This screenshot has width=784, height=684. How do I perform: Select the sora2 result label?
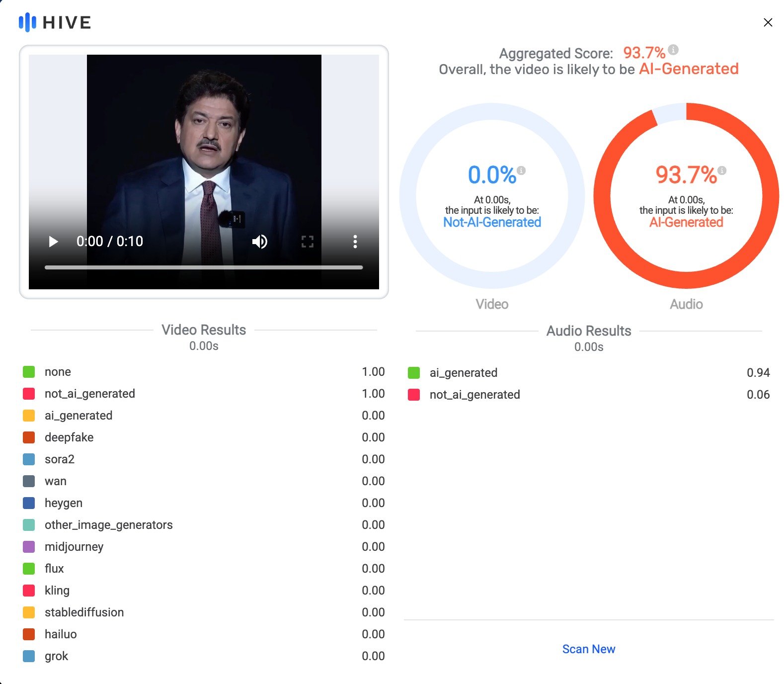click(60, 459)
